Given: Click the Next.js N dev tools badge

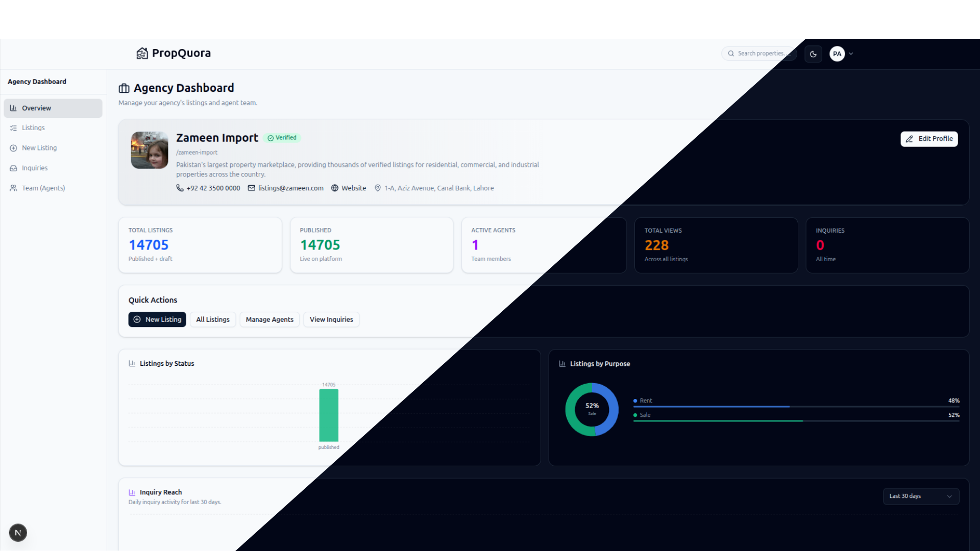Looking at the screenshot, I should pos(18,533).
